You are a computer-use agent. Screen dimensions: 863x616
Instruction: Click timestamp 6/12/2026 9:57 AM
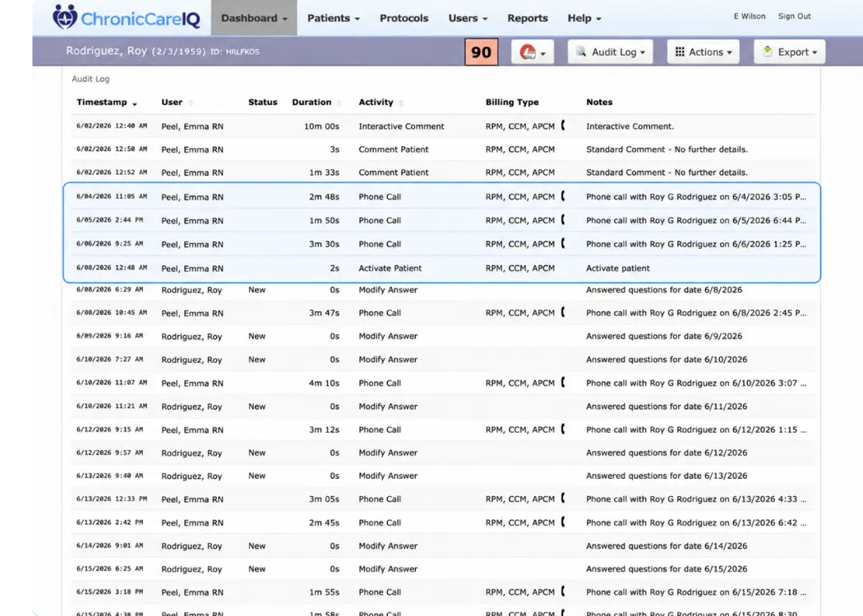(x=109, y=452)
